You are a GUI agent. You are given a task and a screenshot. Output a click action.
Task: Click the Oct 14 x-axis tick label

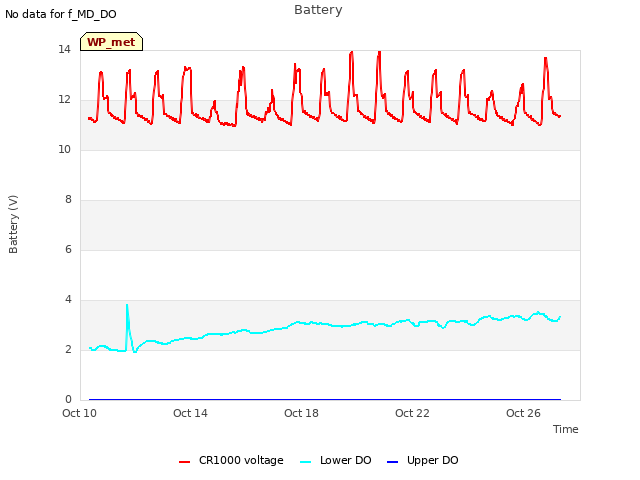[190, 413]
